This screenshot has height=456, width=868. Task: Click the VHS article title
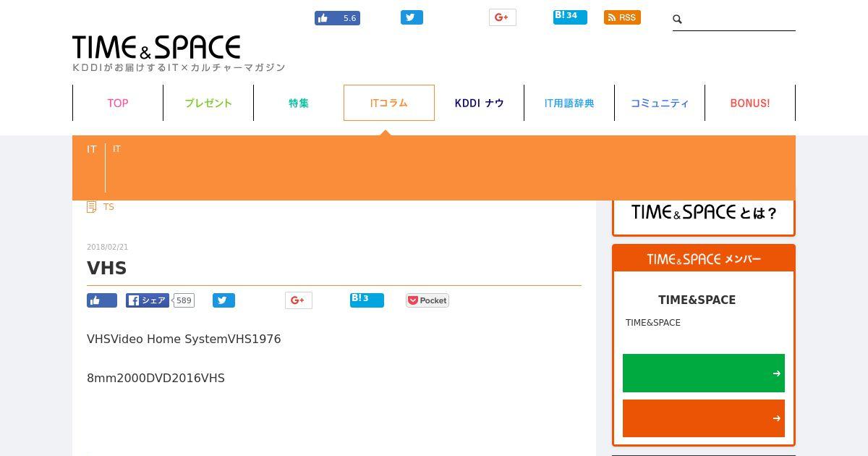point(107,268)
